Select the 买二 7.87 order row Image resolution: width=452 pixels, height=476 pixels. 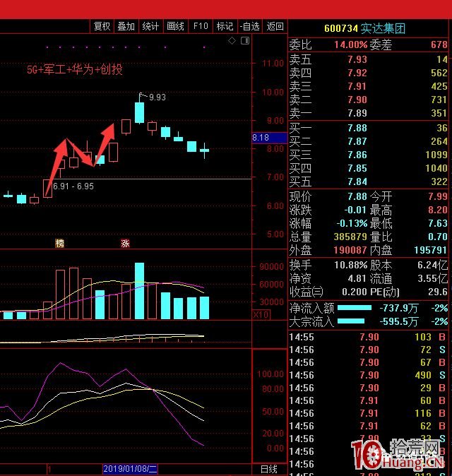tap(368, 141)
